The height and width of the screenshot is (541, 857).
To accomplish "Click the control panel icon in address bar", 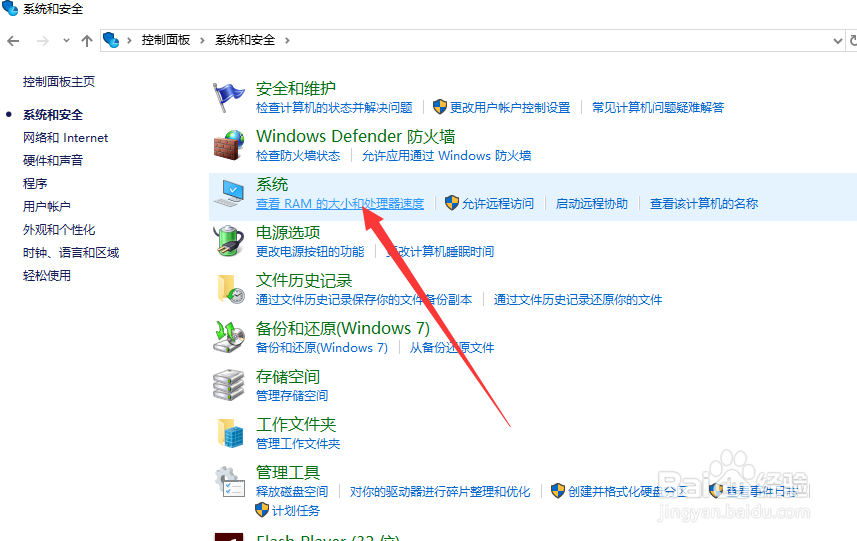I will pyautogui.click(x=111, y=40).
